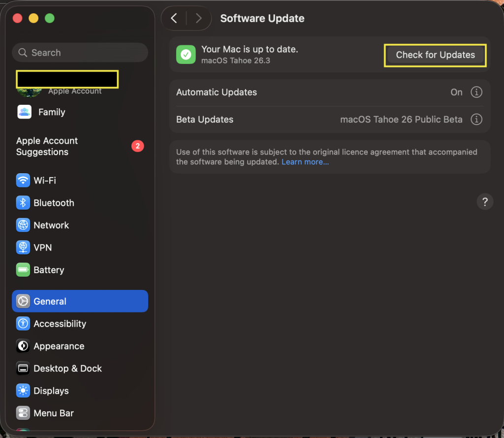Click the green full-screen window button

coord(49,18)
